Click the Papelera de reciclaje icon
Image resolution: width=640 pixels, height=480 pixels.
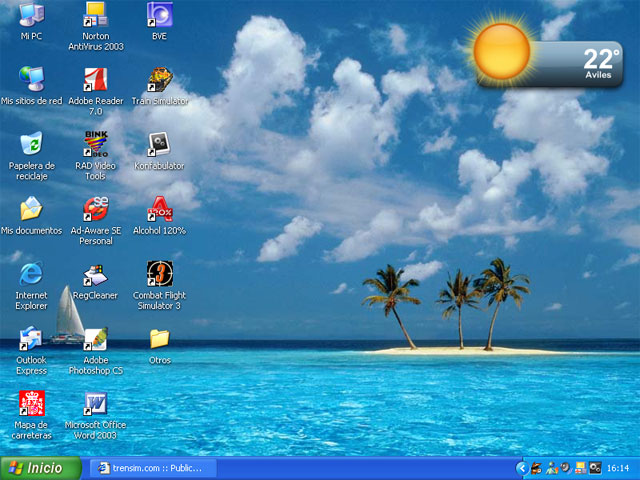[31, 144]
